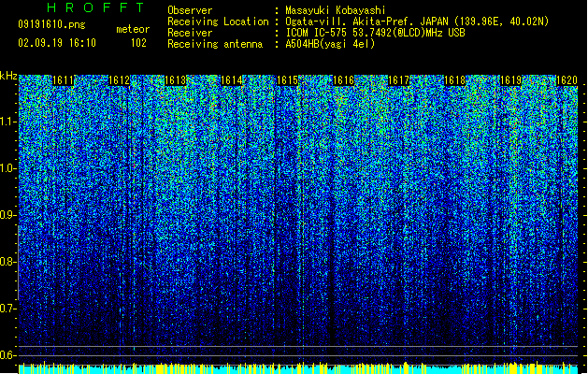Click the kHz axis unit label
This screenshot has height=374, width=588.
(x=8, y=77)
